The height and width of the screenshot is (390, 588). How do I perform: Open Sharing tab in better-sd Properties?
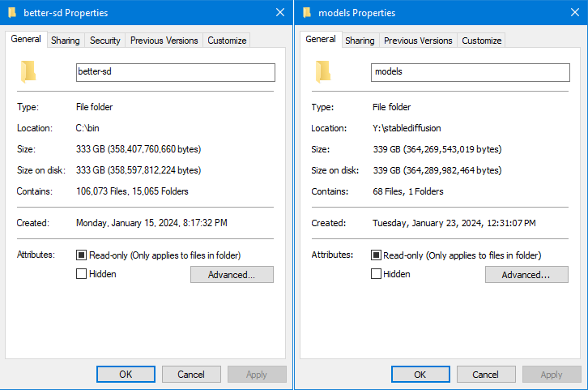point(66,41)
